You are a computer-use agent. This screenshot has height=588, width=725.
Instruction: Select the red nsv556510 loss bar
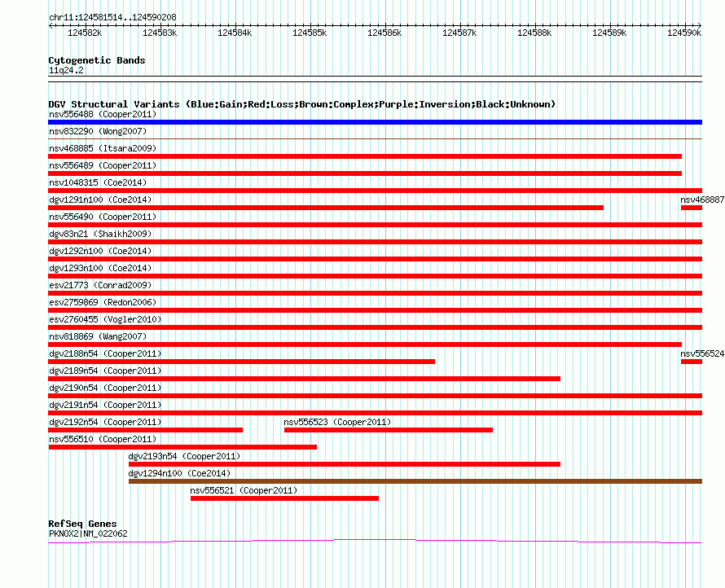[182, 447]
